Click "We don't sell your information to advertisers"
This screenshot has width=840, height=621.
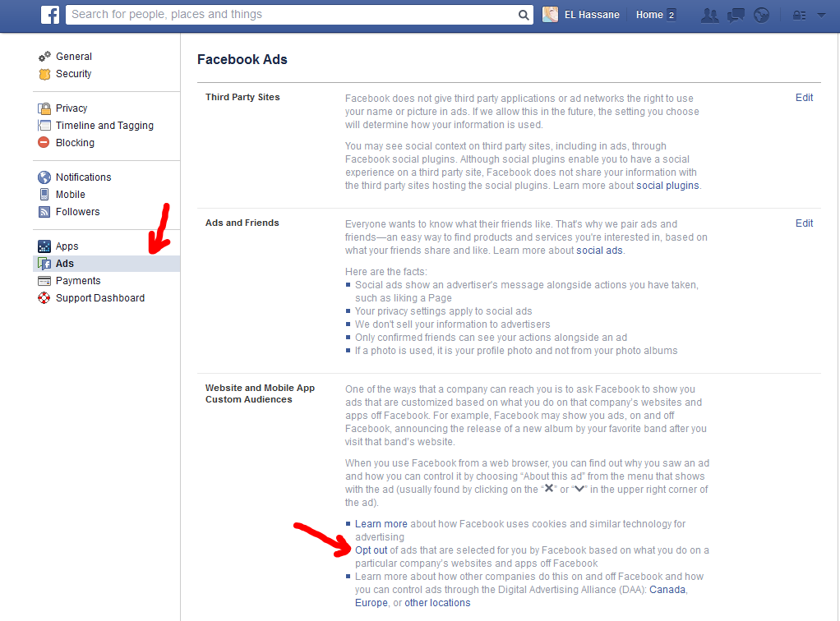coord(453,324)
